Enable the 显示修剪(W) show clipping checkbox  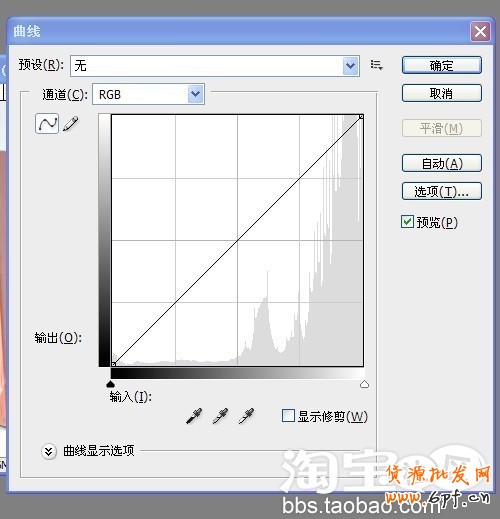288,416
